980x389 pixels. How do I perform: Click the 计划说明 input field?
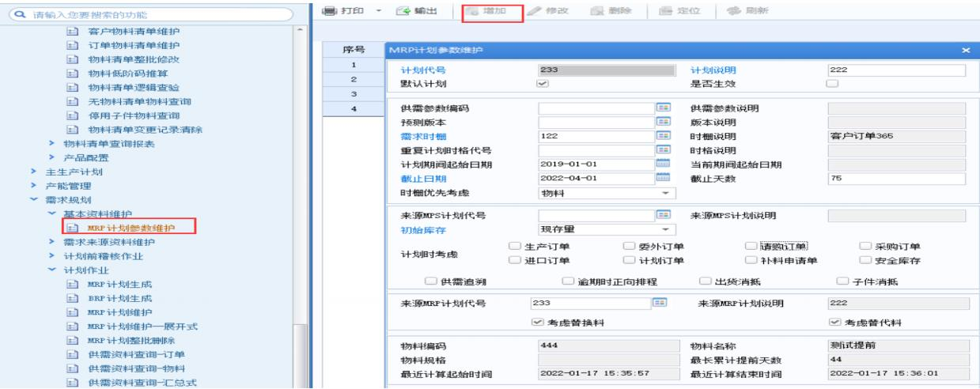click(x=895, y=70)
